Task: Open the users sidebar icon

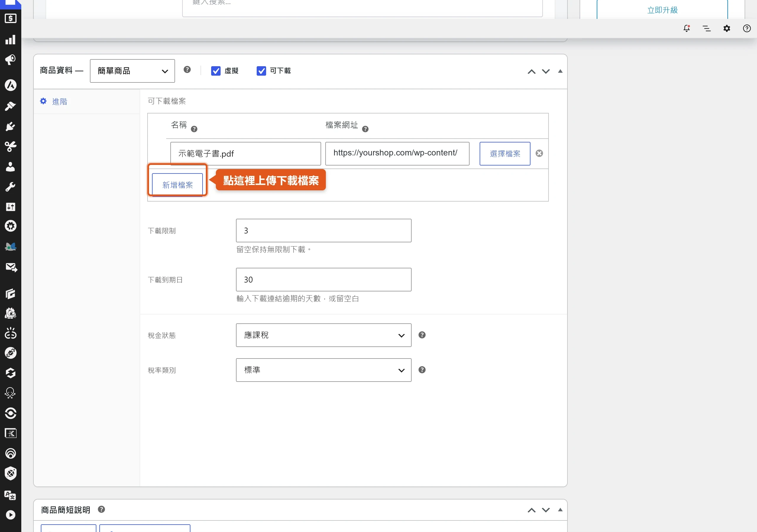Action: [x=11, y=167]
